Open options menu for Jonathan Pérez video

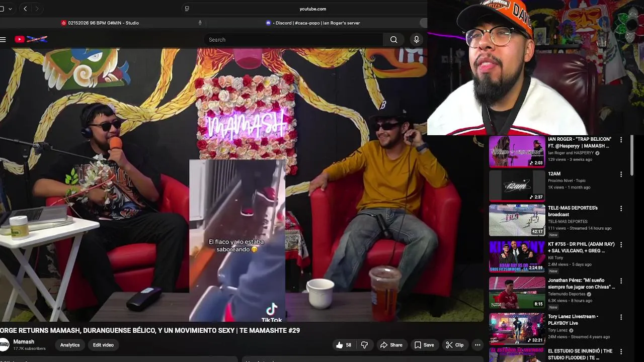(621, 281)
